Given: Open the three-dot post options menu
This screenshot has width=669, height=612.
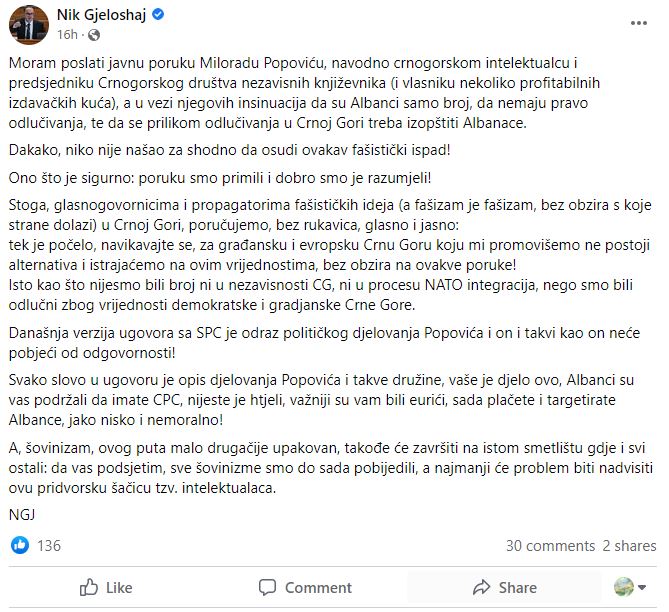Looking at the screenshot, I should click(639, 23).
